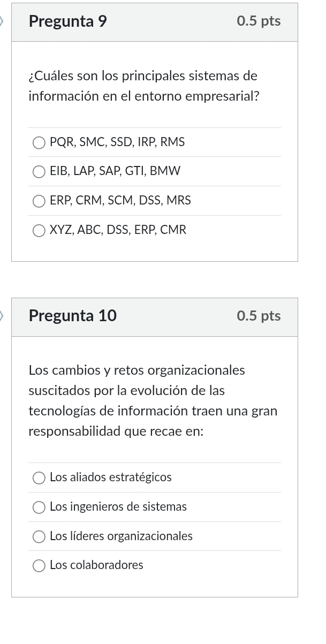
Task: Select radio button for 'PQR, SMC, SSD, IRP, RMS'
Action: pos(39,142)
